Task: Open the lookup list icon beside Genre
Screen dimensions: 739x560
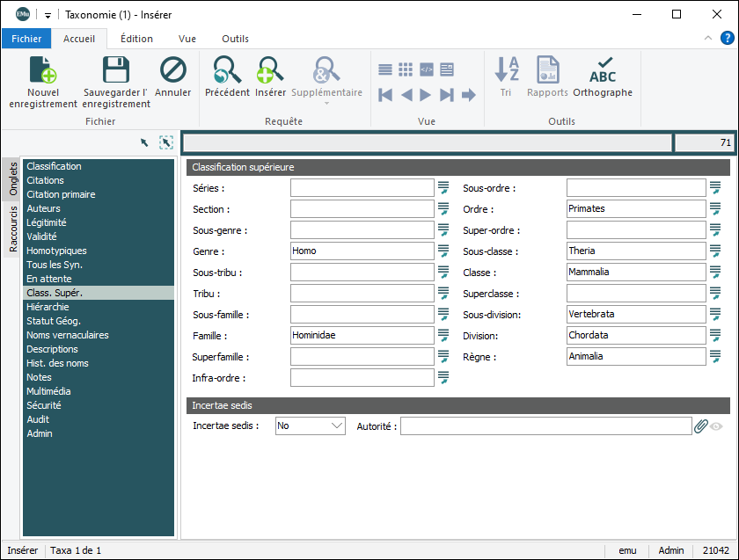Action: pyautogui.click(x=443, y=251)
